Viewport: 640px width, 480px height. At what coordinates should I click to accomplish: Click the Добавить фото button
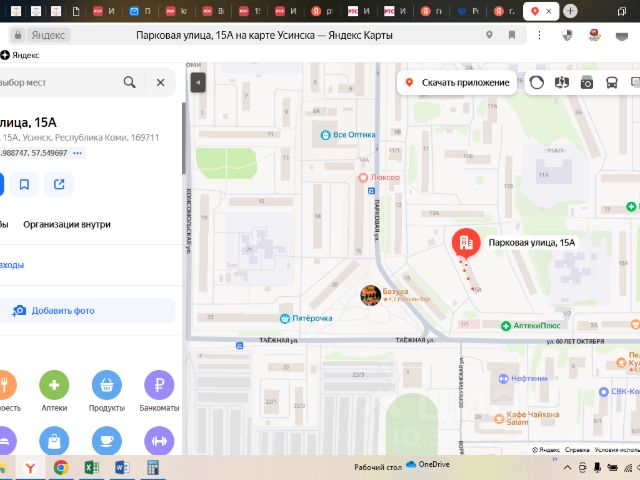(x=88, y=311)
